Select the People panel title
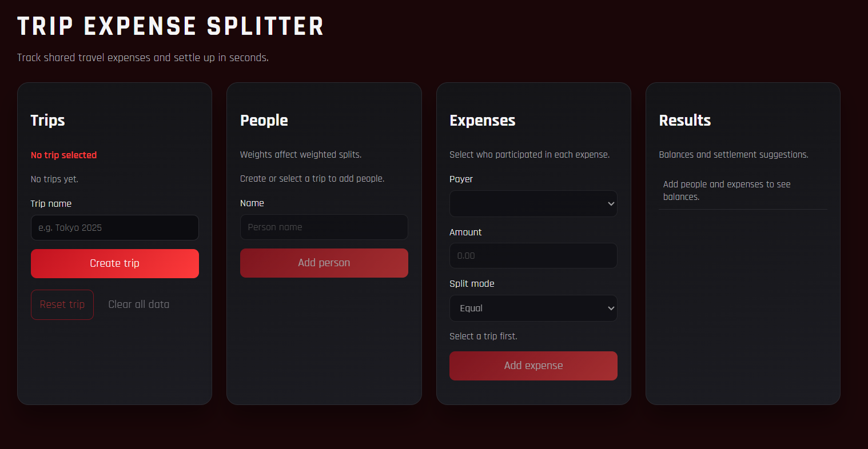868x449 pixels. coord(264,121)
